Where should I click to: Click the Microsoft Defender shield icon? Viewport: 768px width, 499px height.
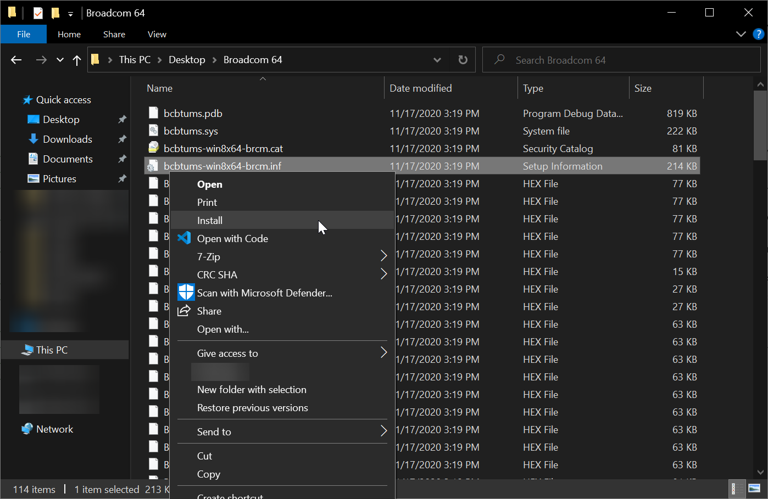[185, 293]
